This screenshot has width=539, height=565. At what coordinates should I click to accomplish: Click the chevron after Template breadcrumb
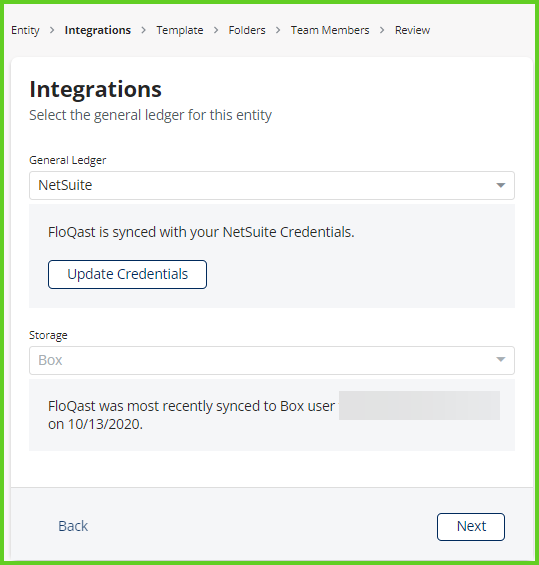coord(216,30)
